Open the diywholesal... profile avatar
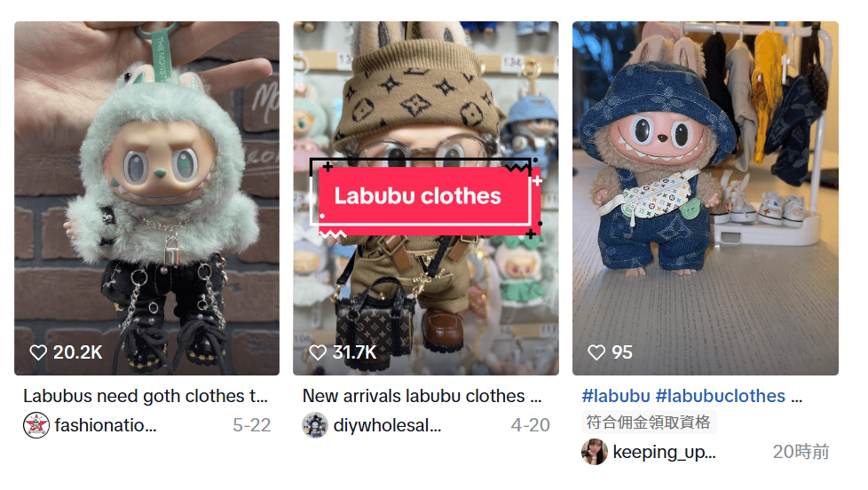 (315, 425)
